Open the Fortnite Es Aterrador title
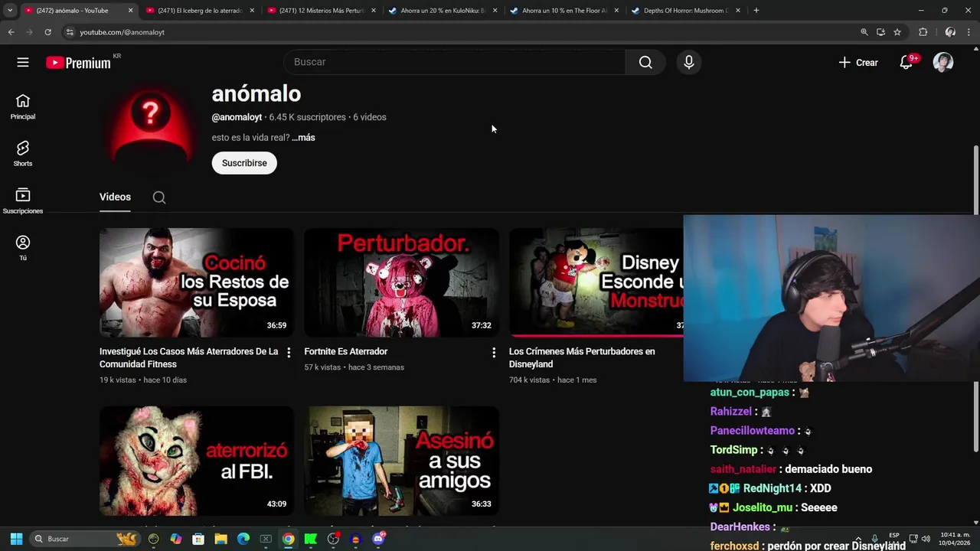The width and height of the screenshot is (980, 551). tap(346, 352)
